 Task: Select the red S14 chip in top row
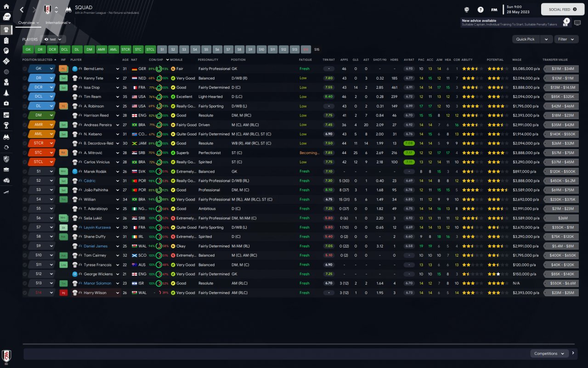point(305,49)
